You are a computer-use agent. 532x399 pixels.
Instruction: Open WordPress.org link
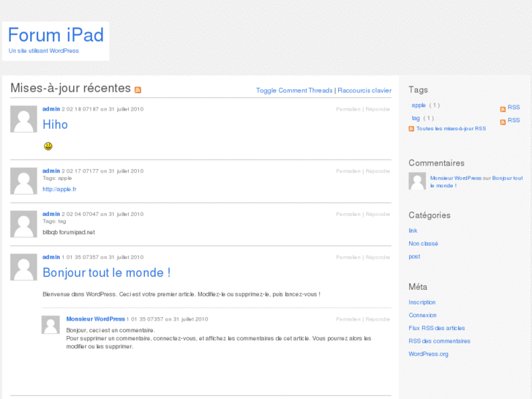pyautogui.click(x=428, y=354)
